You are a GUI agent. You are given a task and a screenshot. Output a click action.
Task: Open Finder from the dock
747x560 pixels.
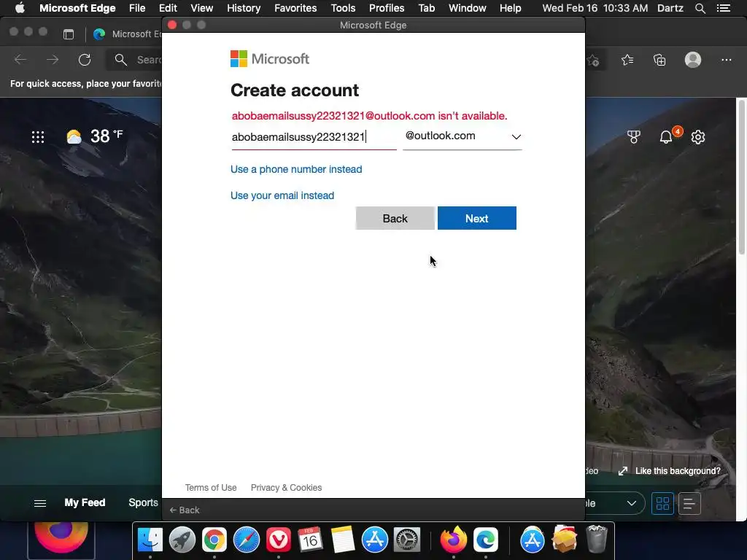(150, 540)
